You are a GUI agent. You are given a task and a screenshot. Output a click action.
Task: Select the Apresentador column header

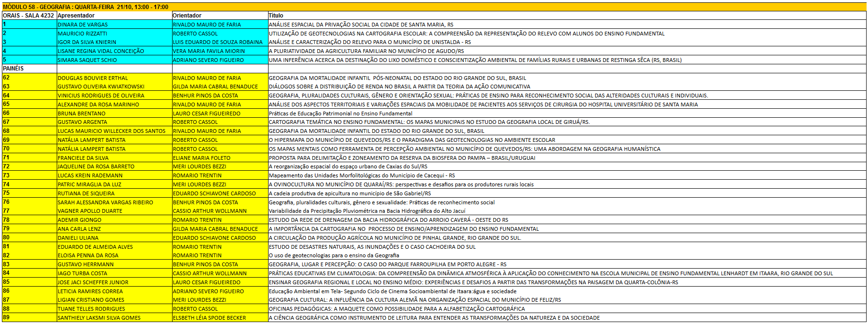76,16
